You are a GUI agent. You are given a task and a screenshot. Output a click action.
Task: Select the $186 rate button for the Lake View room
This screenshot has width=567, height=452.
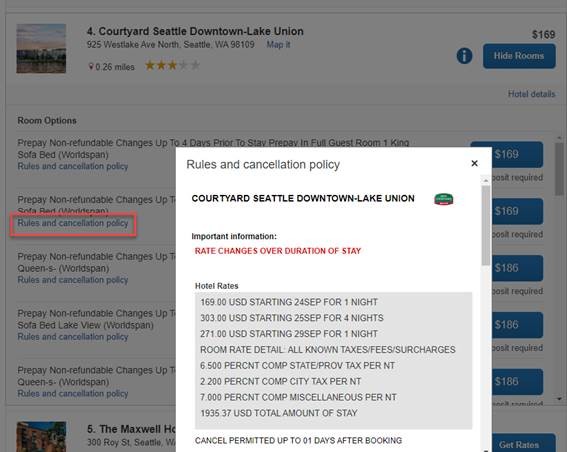click(517, 325)
